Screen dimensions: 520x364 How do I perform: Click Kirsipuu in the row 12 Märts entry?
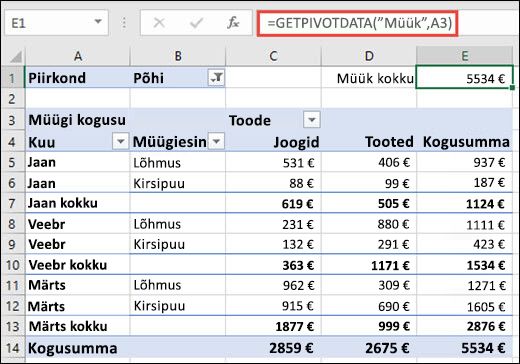tap(178, 306)
